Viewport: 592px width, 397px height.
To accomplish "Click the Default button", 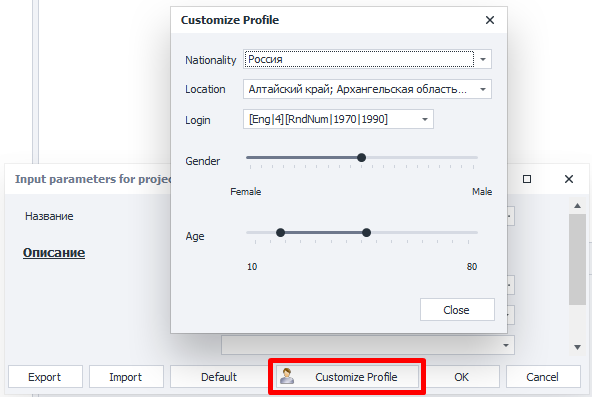I will 219,377.
